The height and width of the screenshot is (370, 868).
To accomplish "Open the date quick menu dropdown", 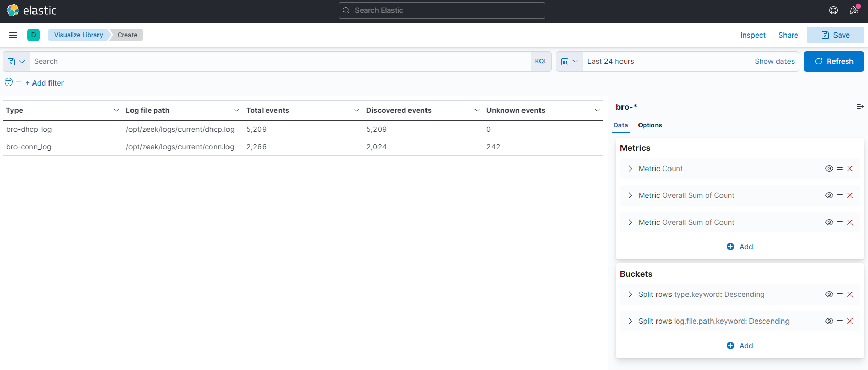I will click(569, 61).
